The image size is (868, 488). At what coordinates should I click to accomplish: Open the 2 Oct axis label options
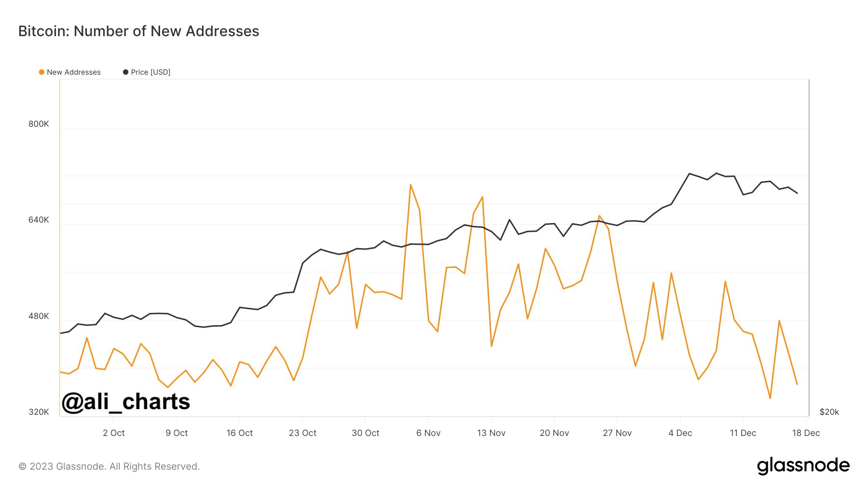114,433
